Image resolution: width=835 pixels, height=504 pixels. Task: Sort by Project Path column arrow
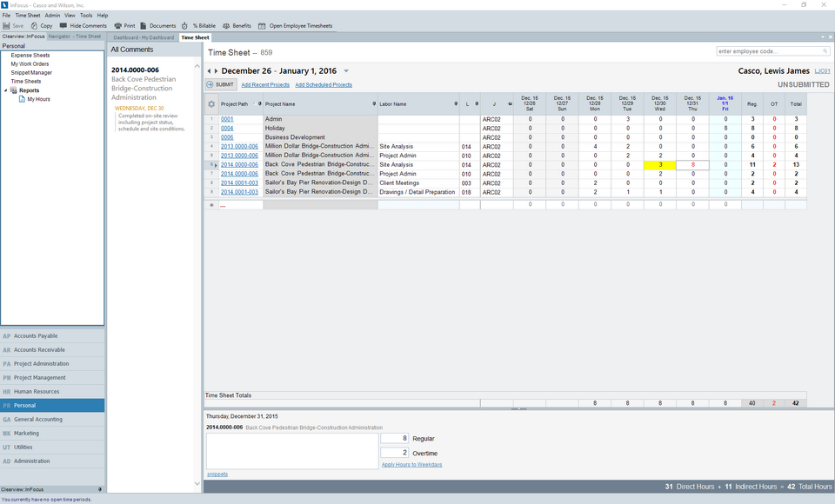click(x=254, y=103)
